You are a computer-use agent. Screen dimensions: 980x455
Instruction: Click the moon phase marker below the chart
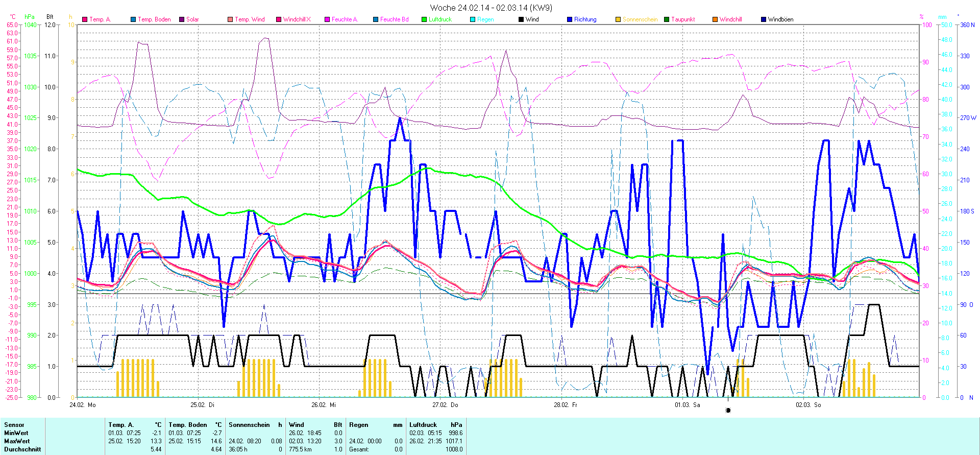[x=728, y=410]
